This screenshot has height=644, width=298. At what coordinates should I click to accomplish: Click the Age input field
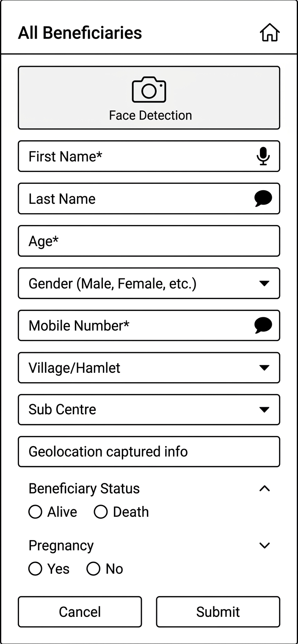[149, 241]
